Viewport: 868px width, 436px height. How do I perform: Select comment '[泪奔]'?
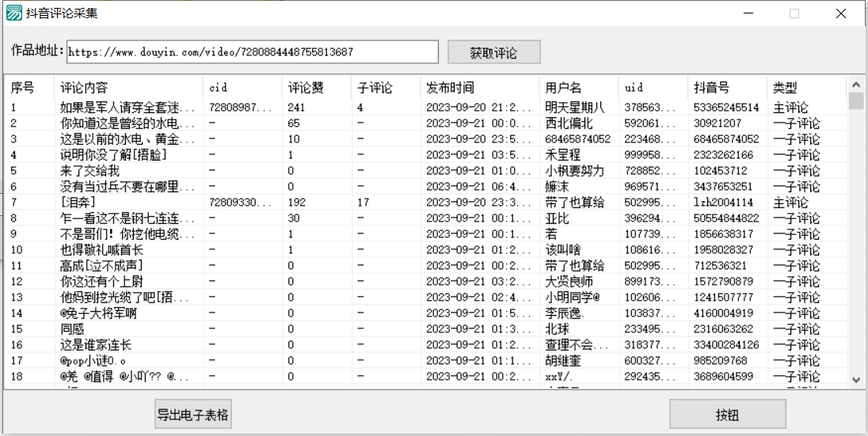pos(78,203)
